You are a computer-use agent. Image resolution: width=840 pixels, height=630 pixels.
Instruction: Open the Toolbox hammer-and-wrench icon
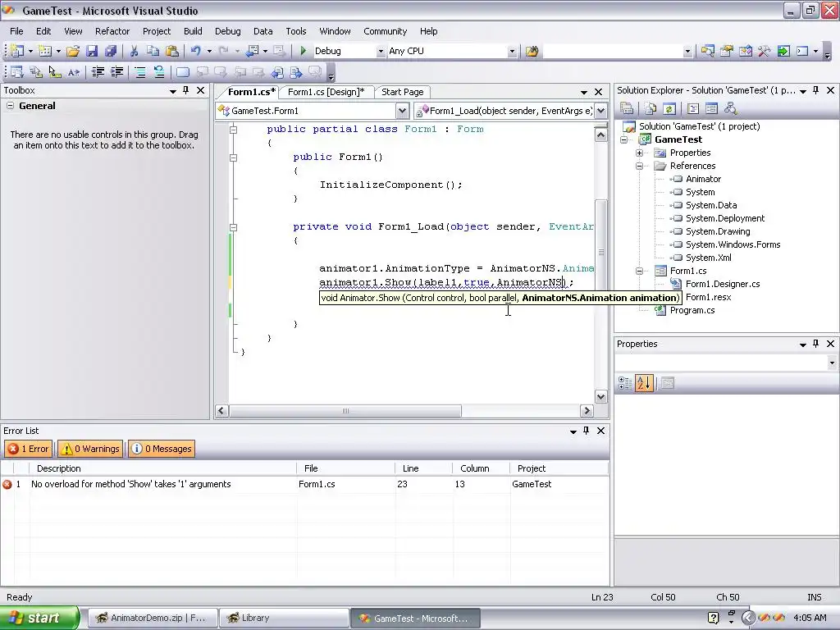point(764,51)
